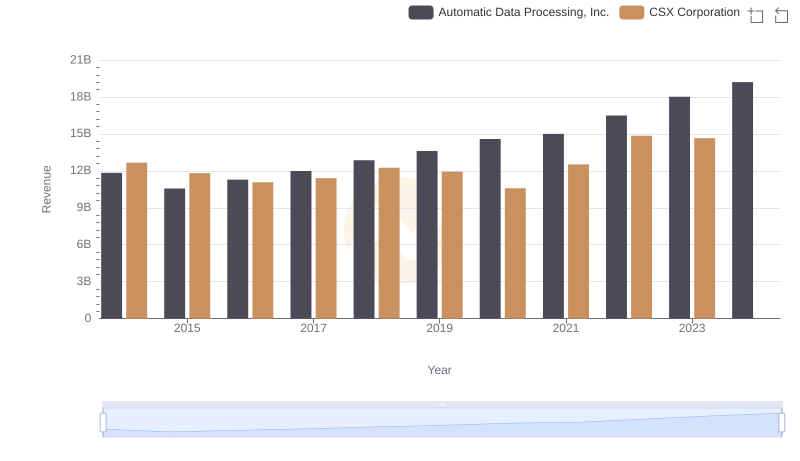Click the 2018 Automatic Data Processing bar
The image size is (800, 461).
click(x=364, y=239)
